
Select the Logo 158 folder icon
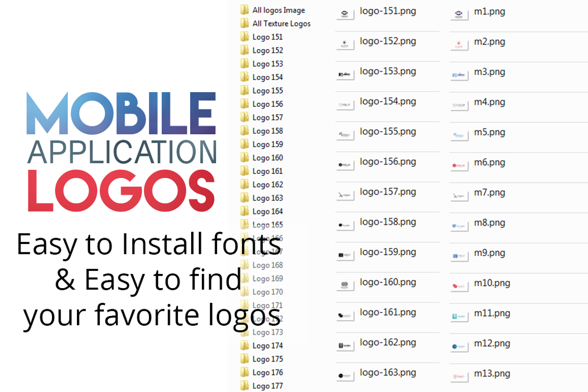coord(245,131)
